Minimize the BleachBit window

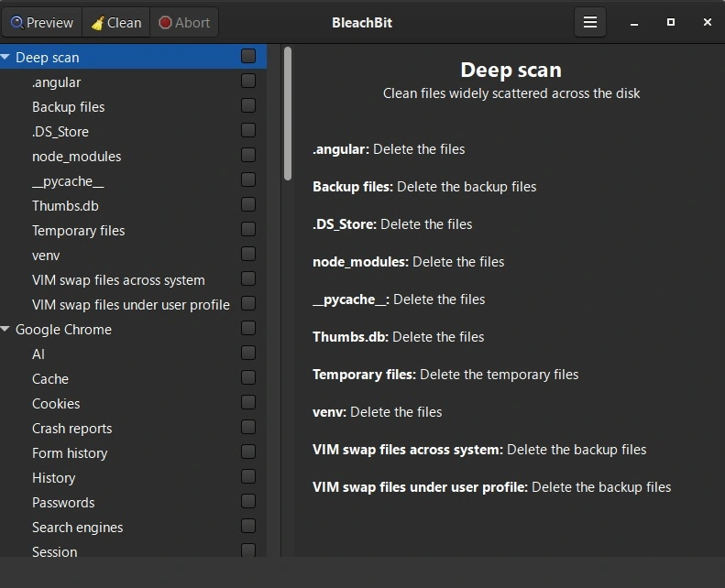634,23
